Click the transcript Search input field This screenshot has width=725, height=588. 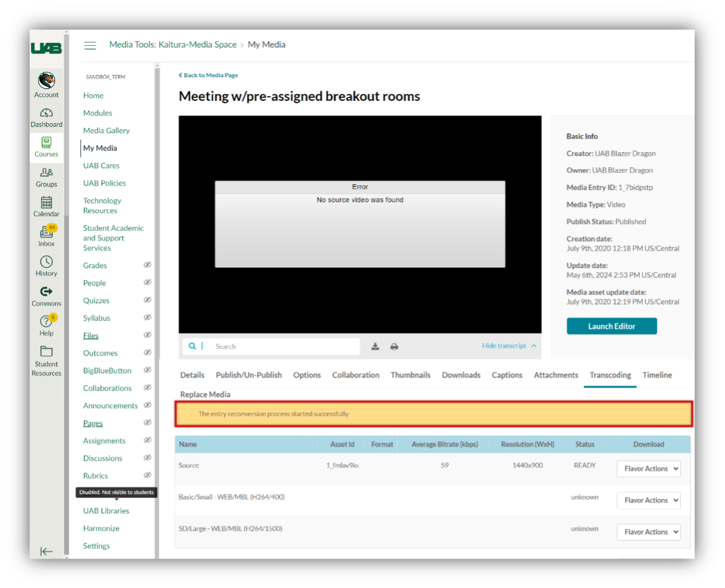pos(284,347)
